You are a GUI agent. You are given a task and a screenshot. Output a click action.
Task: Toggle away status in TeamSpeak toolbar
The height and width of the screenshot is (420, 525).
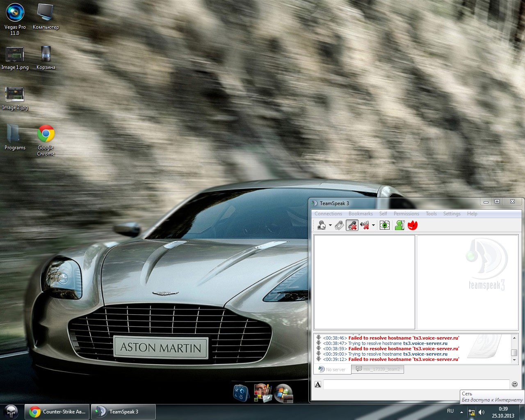pos(322,225)
